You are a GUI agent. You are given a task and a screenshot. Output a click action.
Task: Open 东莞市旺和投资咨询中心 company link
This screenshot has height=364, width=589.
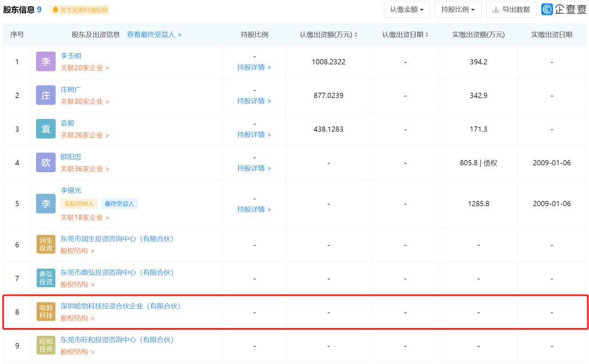tap(117, 339)
